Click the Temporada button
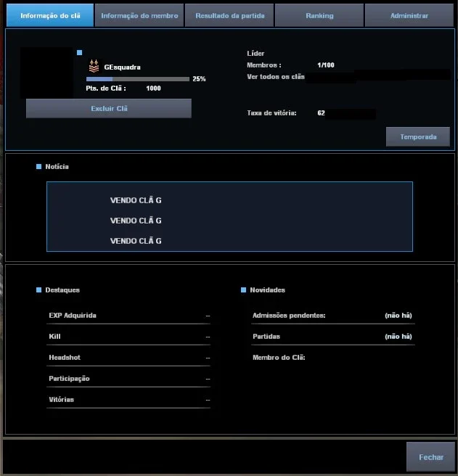 coord(418,137)
